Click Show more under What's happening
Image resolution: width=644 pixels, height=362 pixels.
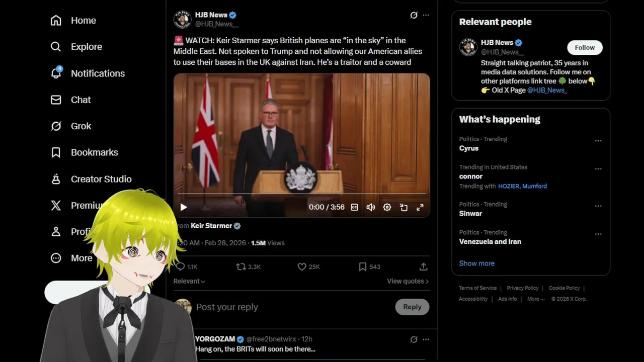(476, 263)
